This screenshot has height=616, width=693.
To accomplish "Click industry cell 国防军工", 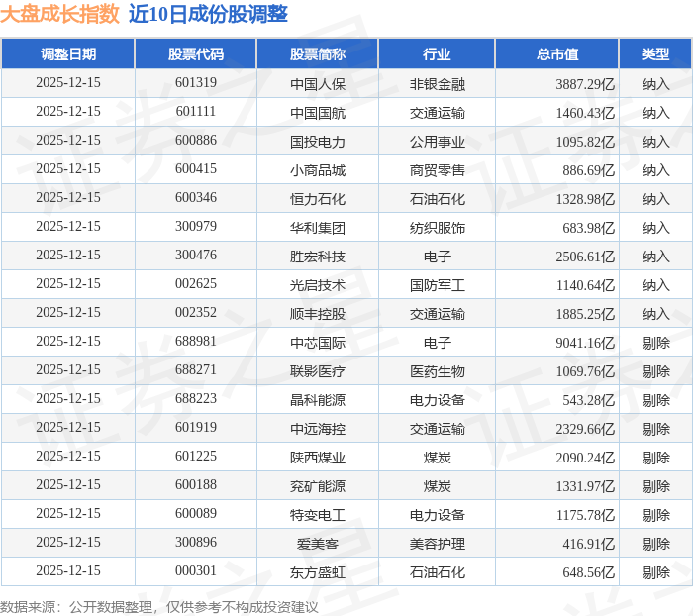I will click(438, 285).
